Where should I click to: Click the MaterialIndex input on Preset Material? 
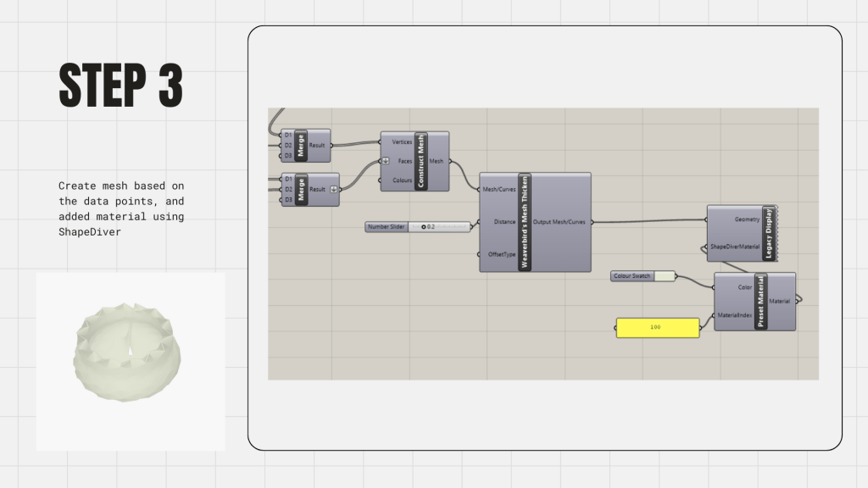tap(734, 315)
